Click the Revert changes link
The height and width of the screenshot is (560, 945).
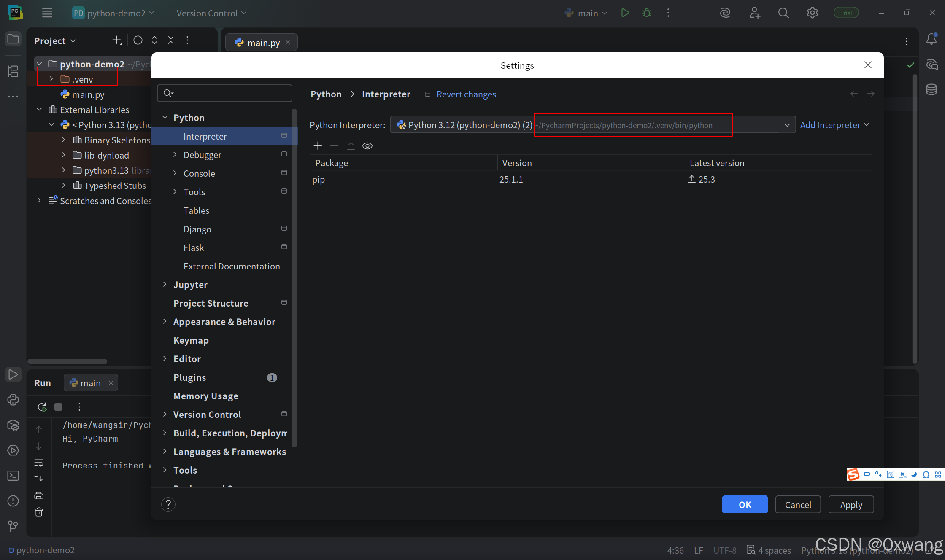[x=466, y=94]
